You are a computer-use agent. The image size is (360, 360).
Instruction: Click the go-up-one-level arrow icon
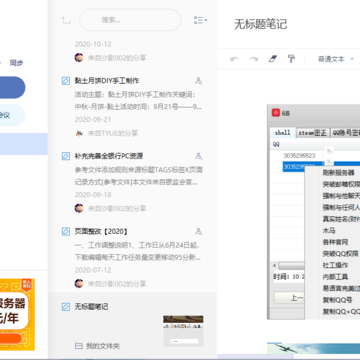(x=66, y=20)
